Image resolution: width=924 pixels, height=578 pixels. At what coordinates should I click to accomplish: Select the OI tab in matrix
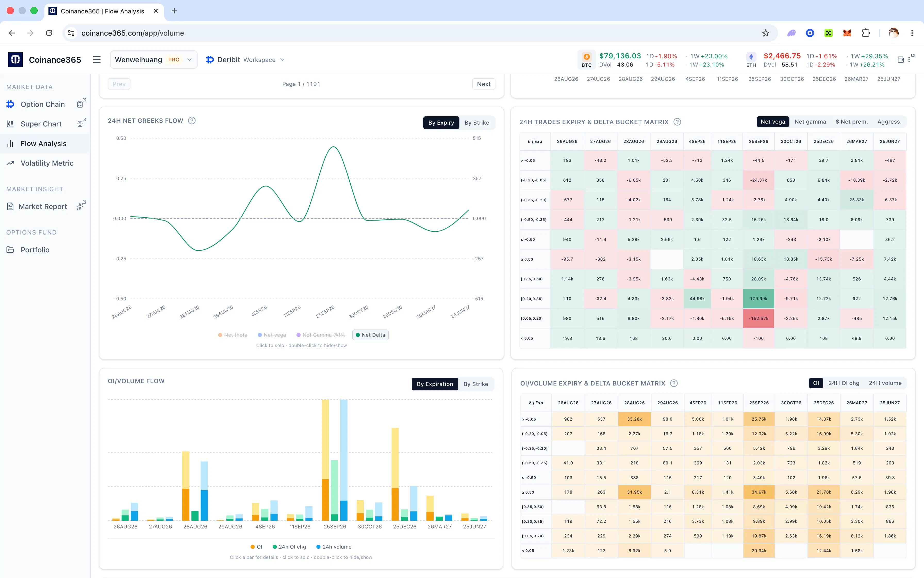coord(816,383)
